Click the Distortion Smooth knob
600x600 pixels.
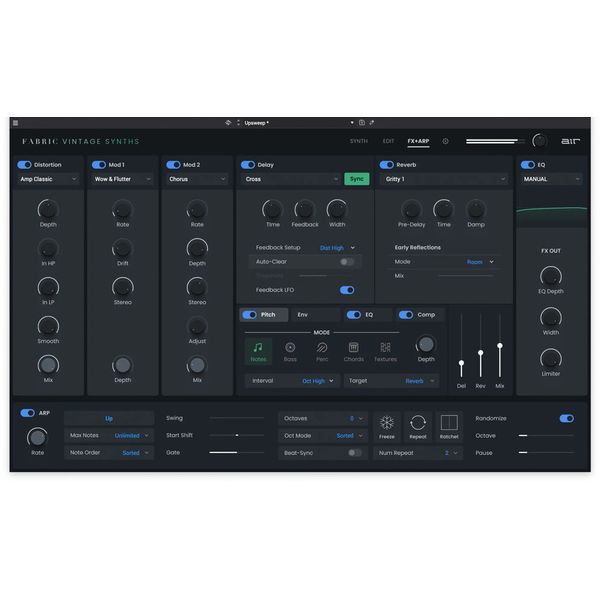(x=48, y=326)
